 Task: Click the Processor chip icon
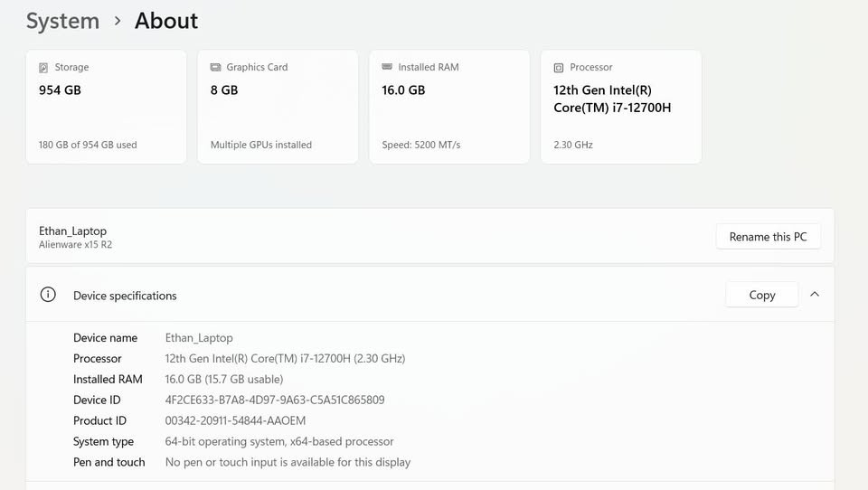click(559, 68)
